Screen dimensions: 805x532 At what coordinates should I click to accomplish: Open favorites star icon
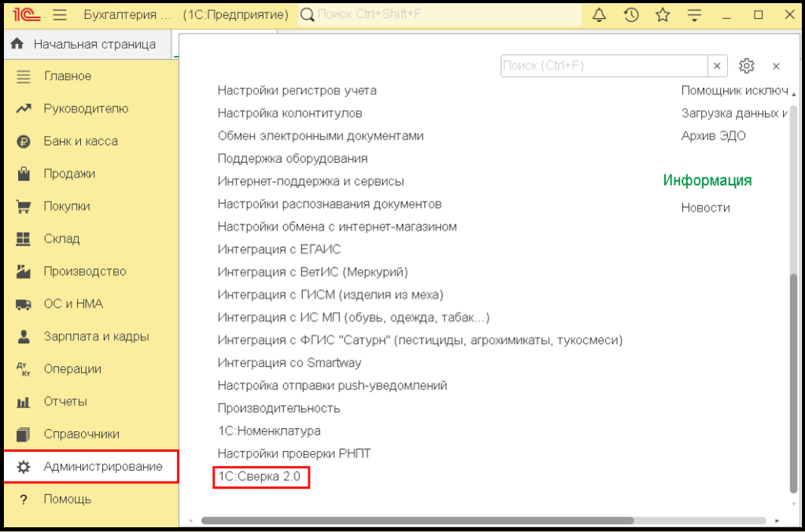tap(663, 15)
